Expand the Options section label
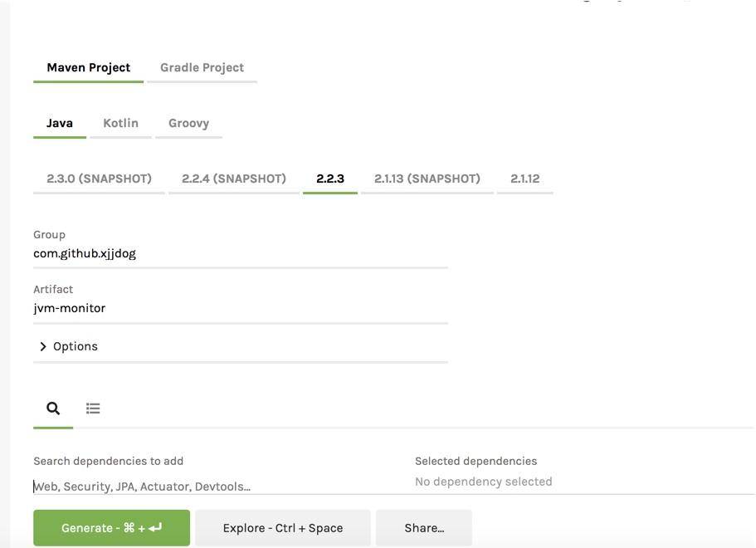Viewport: 756px width, 548px height. [x=76, y=347]
